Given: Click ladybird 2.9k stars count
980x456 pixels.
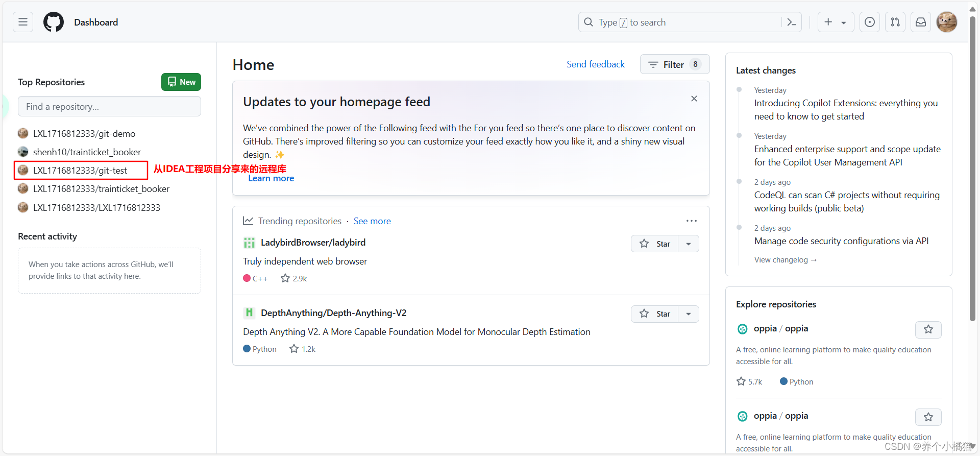Looking at the screenshot, I should (294, 278).
